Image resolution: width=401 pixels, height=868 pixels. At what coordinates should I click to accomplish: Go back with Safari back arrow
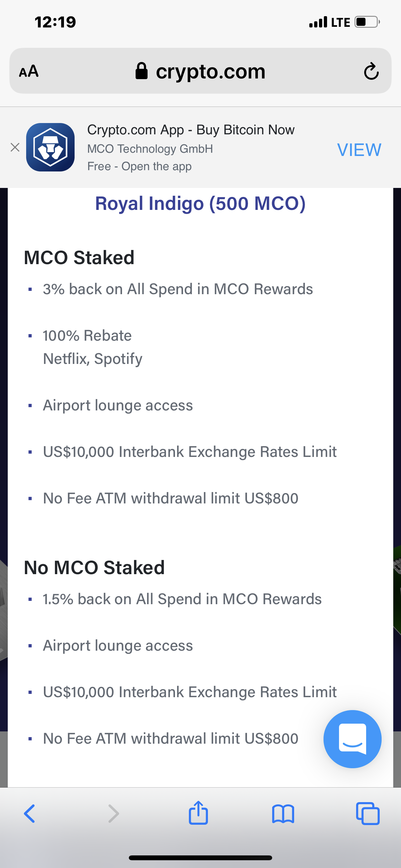(x=30, y=813)
